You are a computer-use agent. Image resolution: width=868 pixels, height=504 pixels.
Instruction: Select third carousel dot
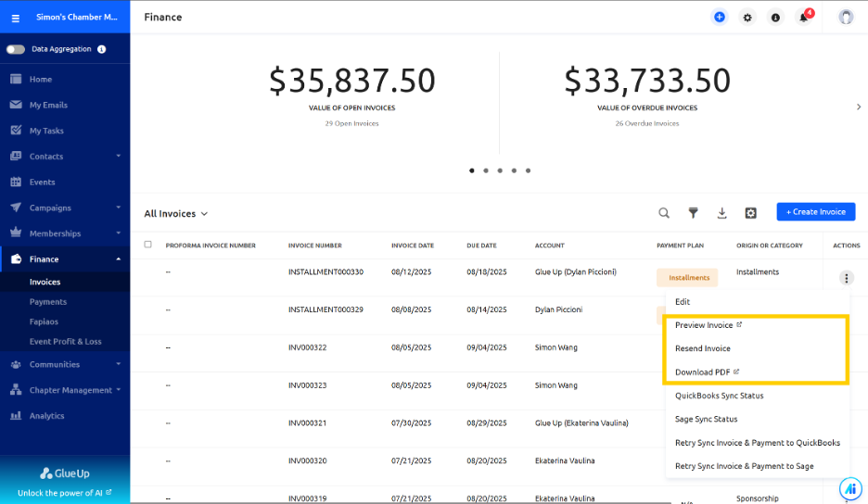[500, 170]
